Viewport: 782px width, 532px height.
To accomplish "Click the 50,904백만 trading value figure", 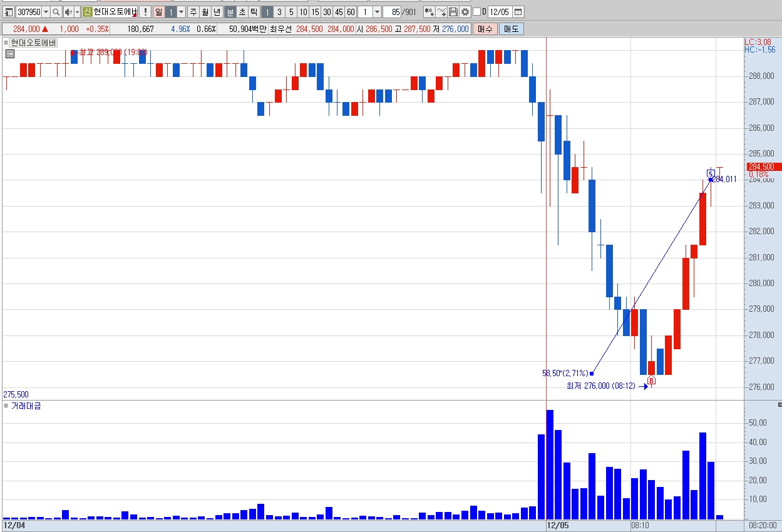I will pyautogui.click(x=248, y=29).
